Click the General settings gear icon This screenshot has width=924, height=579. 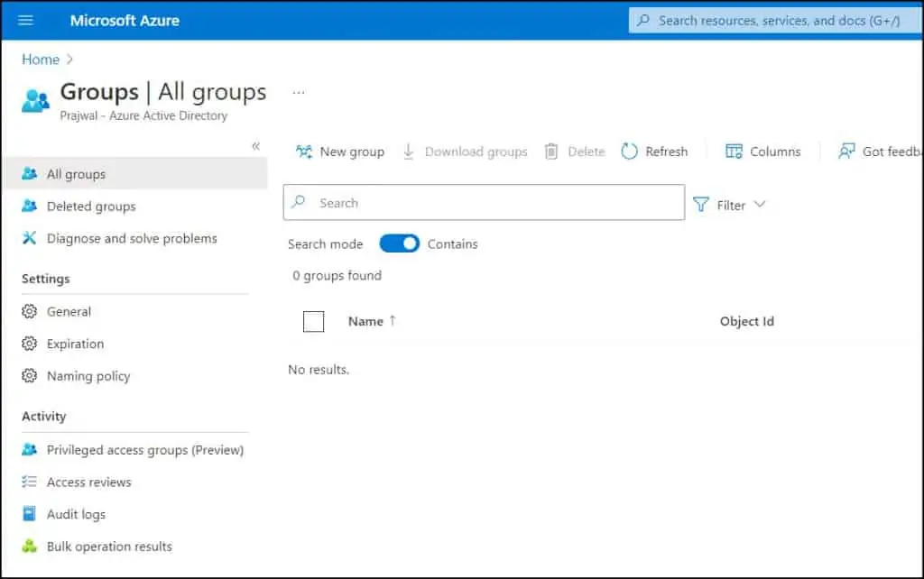click(x=29, y=311)
